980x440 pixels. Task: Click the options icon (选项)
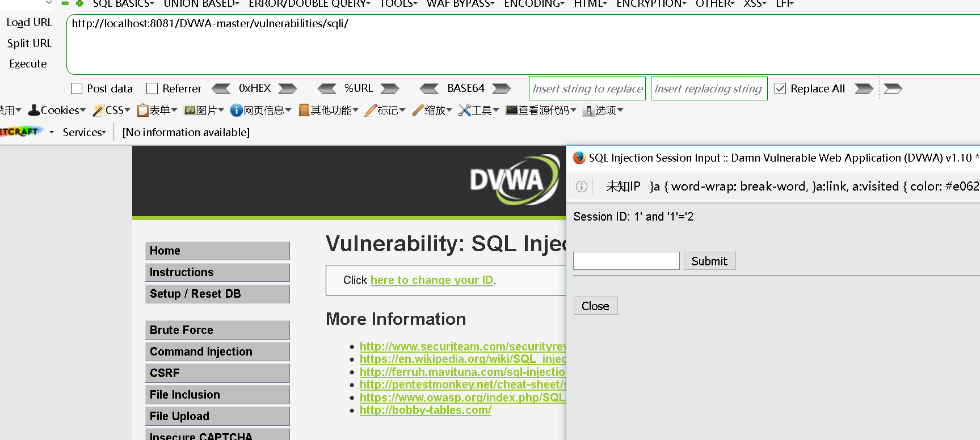[588, 111]
